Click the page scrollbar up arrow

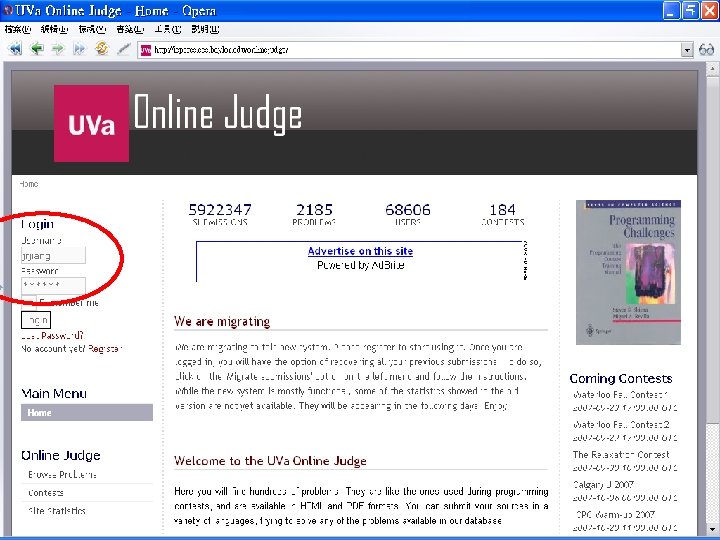click(713, 69)
